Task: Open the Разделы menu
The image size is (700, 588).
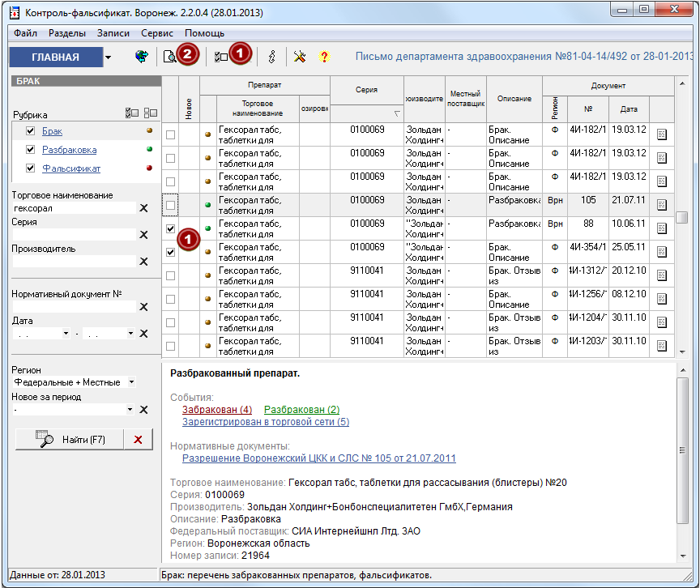Action: pos(67,33)
